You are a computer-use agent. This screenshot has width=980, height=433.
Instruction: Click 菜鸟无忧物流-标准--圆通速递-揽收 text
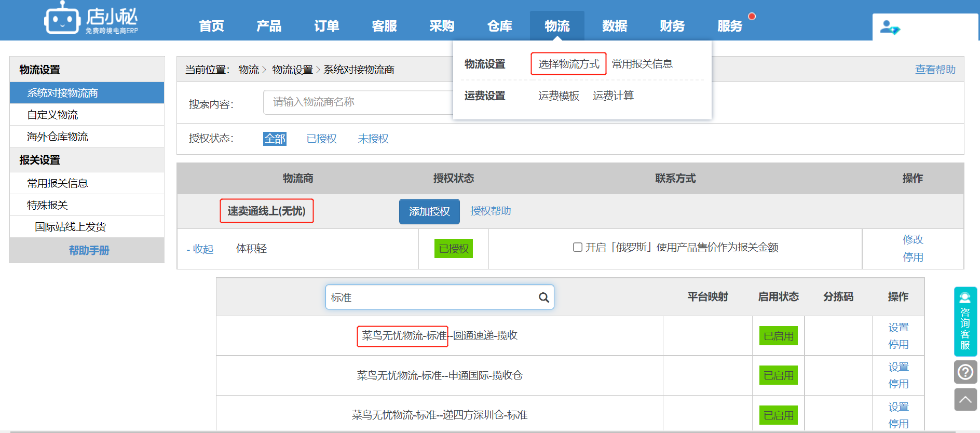point(440,336)
